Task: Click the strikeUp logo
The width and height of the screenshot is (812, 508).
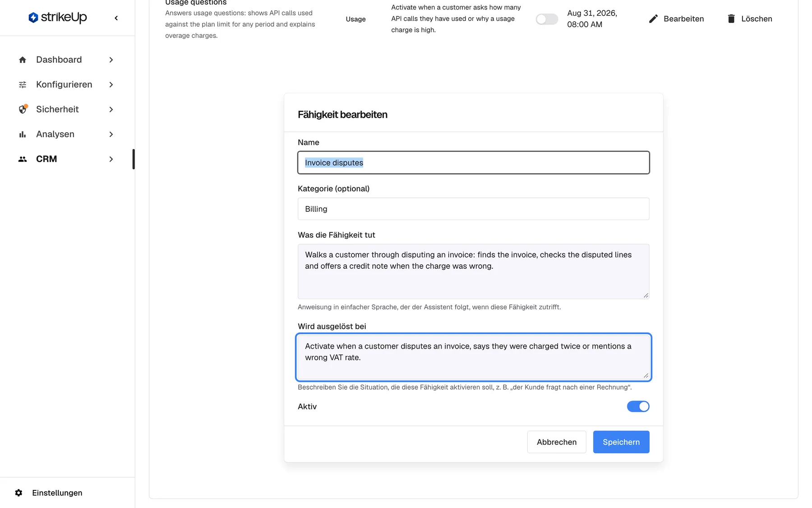Action: 57,18
